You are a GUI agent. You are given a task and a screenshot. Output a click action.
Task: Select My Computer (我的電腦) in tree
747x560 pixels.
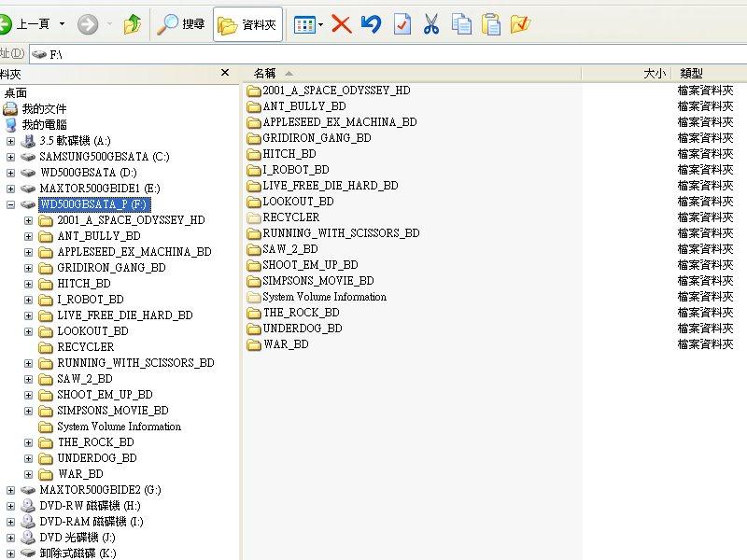[x=44, y=125]
